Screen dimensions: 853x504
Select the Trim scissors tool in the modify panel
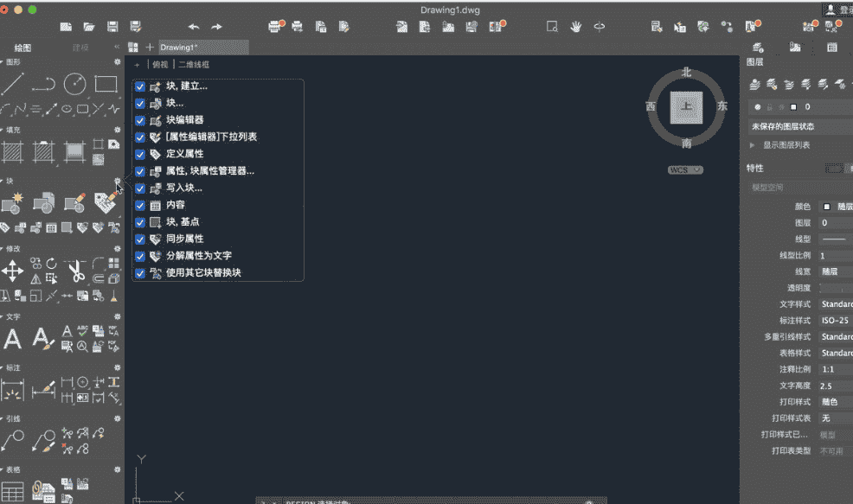click(x=76, y=271)
